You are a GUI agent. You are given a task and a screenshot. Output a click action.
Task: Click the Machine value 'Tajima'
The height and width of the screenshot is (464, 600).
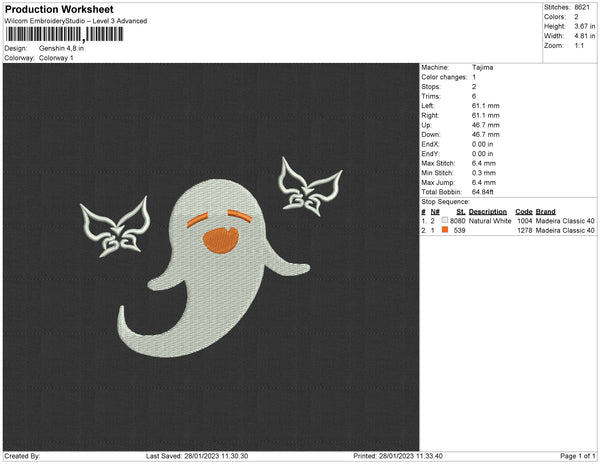coord(483,67)
